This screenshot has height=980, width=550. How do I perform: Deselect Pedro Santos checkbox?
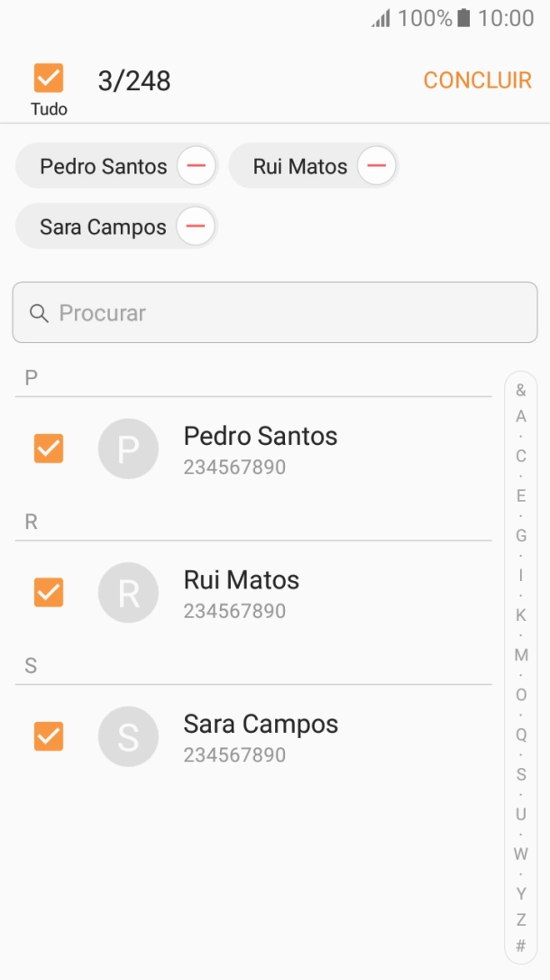tap(48, 448)
